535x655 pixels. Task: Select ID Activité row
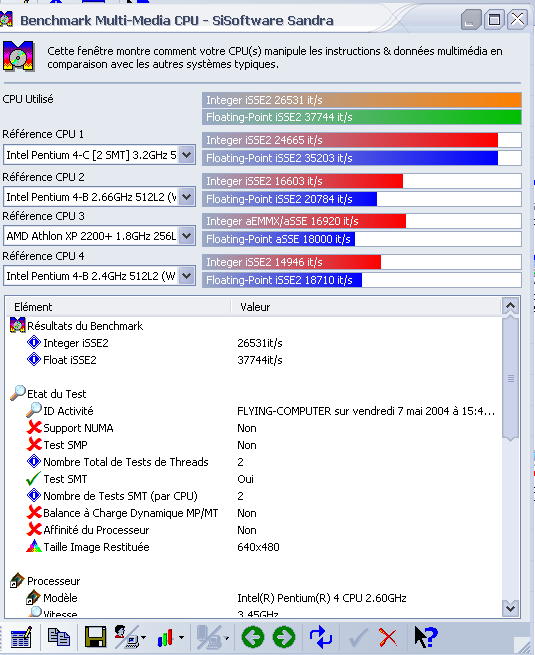pyautogui.click(x=253, y=411)
